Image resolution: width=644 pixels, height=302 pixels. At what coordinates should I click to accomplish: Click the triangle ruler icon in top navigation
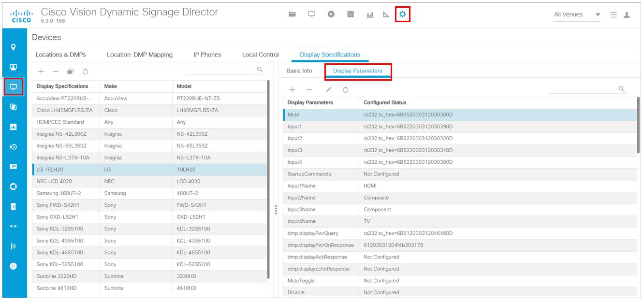tap(386, 14)
